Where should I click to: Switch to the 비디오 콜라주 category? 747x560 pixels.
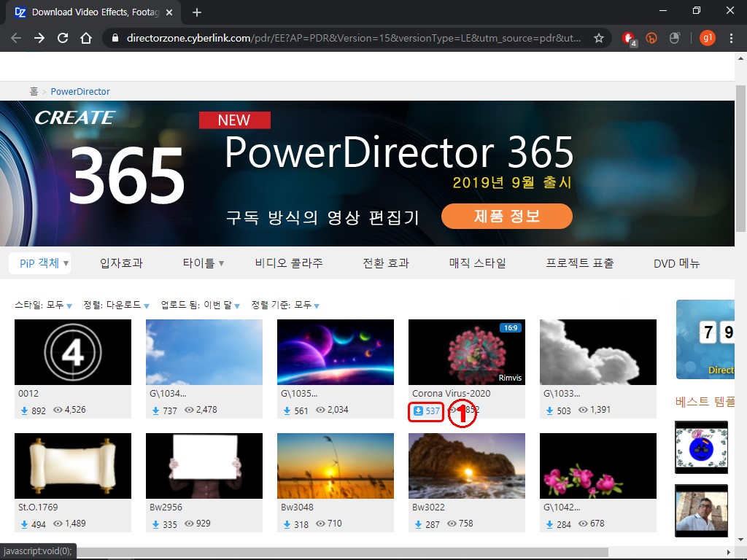point(289,263)
